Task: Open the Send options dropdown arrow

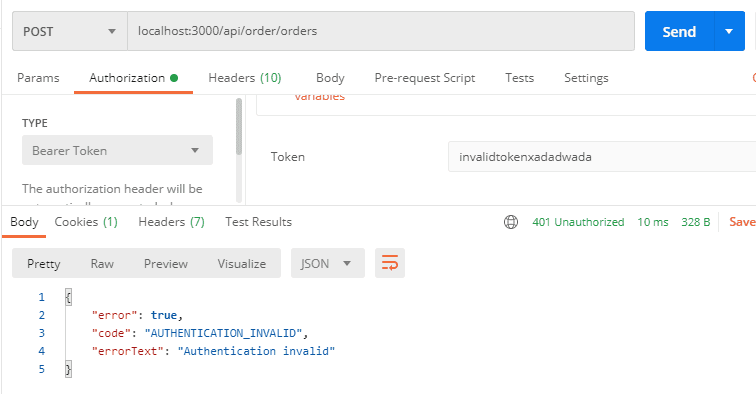Action: [x=729, y=31]
